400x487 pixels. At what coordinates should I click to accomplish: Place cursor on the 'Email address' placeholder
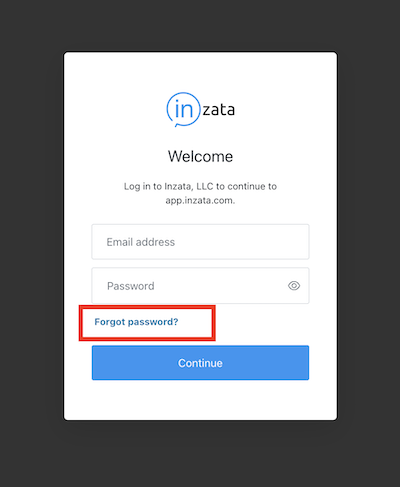pyautogui.click(x=141, y=242)
